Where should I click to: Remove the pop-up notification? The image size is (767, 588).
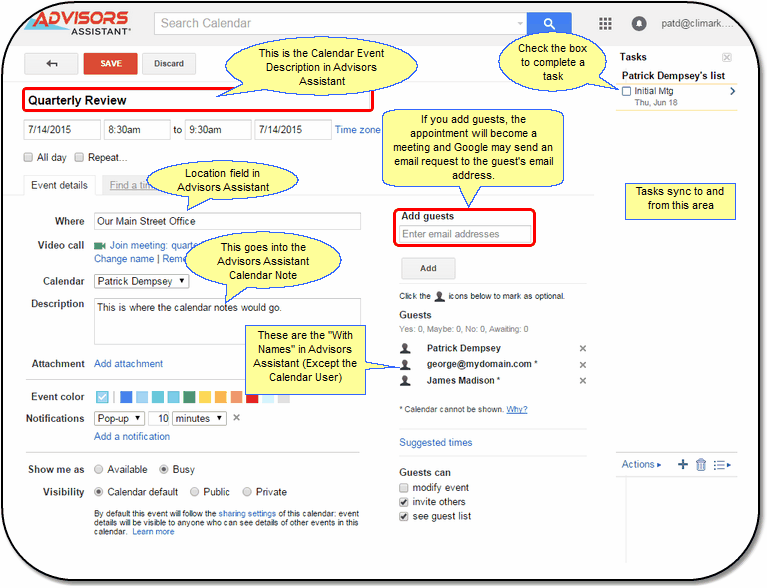click(236, 418)
